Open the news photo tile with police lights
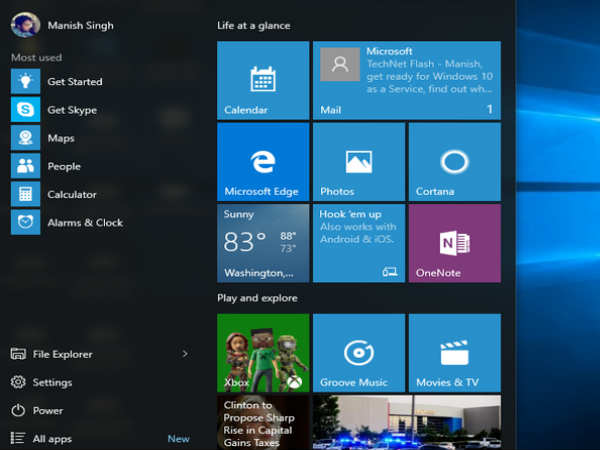 pyautogui.click(x=407, y=422)
